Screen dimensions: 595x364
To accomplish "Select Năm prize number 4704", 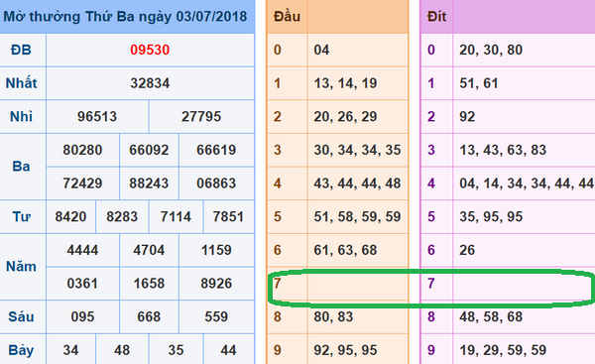I will (149, 250).
